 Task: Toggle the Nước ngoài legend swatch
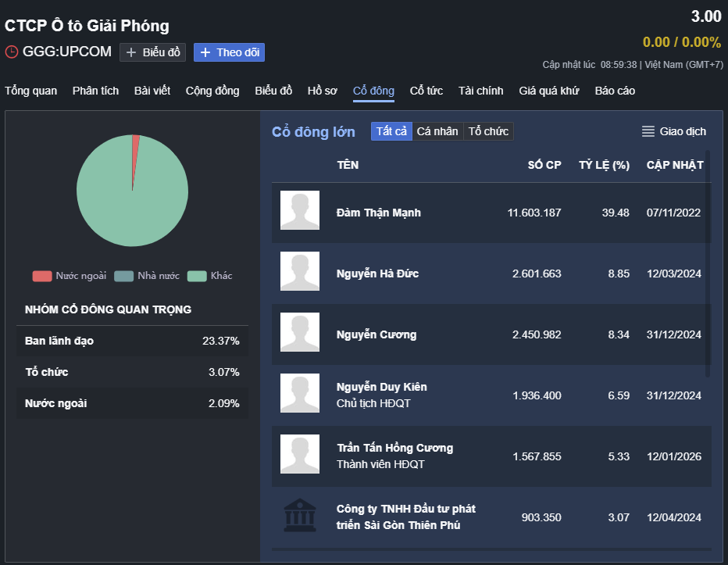click(x=42, y=276)
